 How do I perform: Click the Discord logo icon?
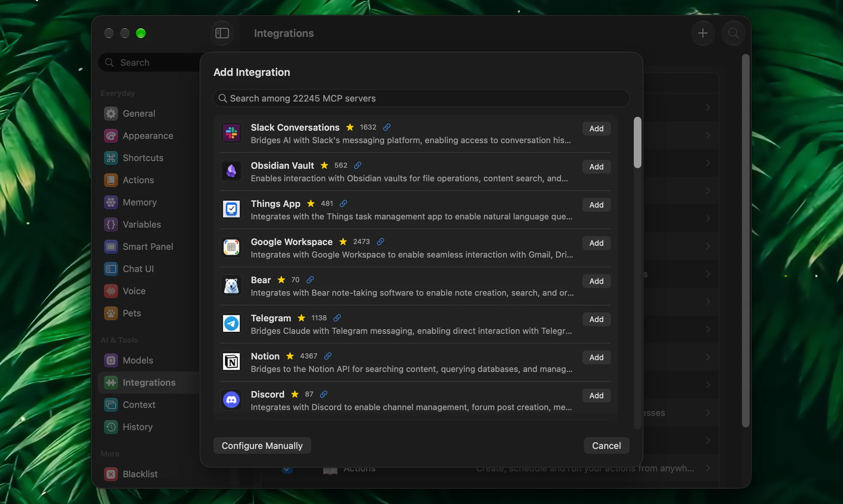click(x=231, y=400)
